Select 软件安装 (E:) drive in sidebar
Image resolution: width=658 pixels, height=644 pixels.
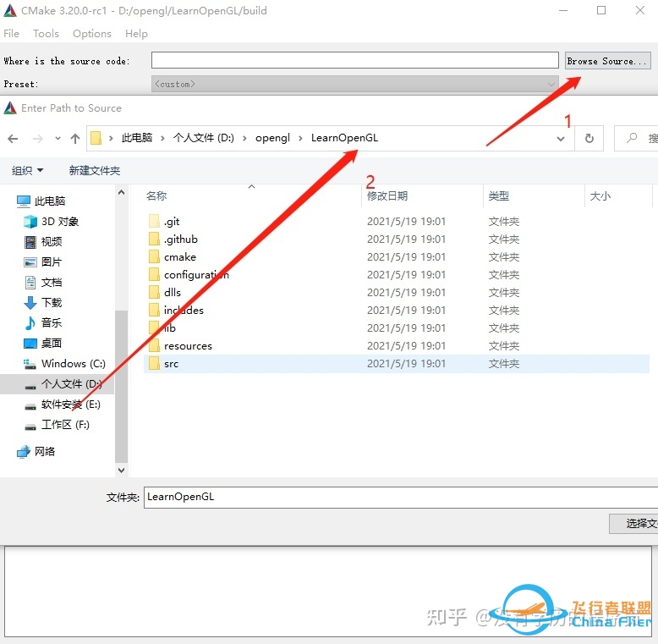click(70, 405)
